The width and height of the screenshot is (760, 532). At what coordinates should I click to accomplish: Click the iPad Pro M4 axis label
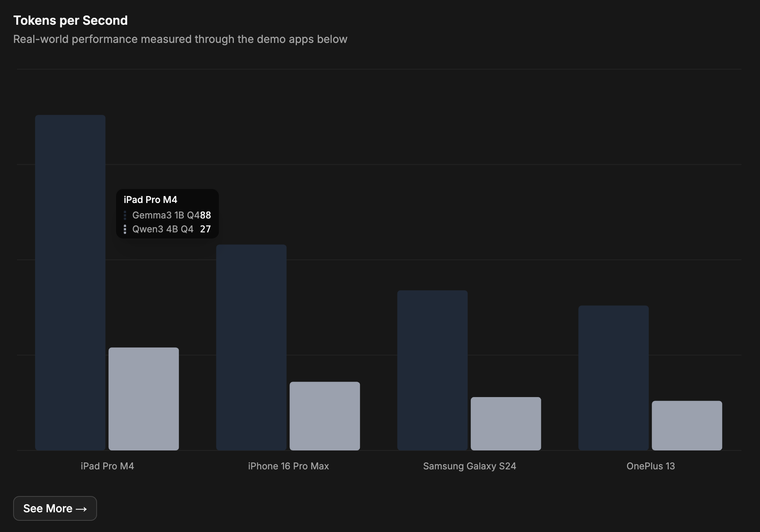(x=107, y=466)
